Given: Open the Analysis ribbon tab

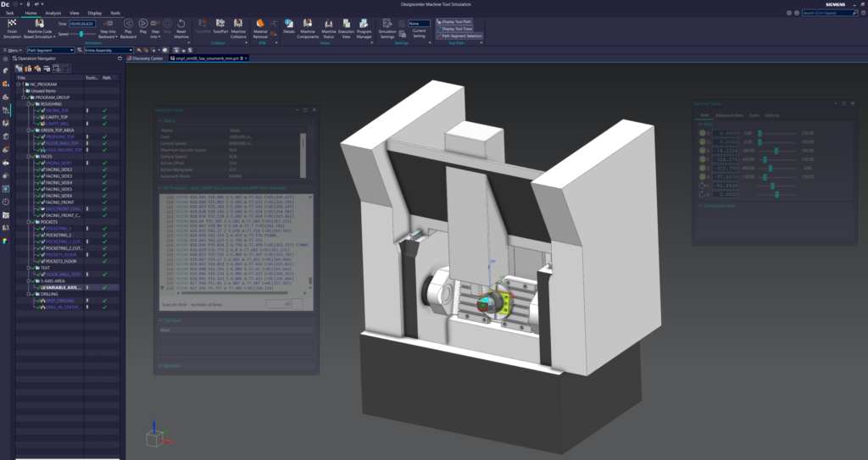Looking at the screenshot, I should (53, 14).
